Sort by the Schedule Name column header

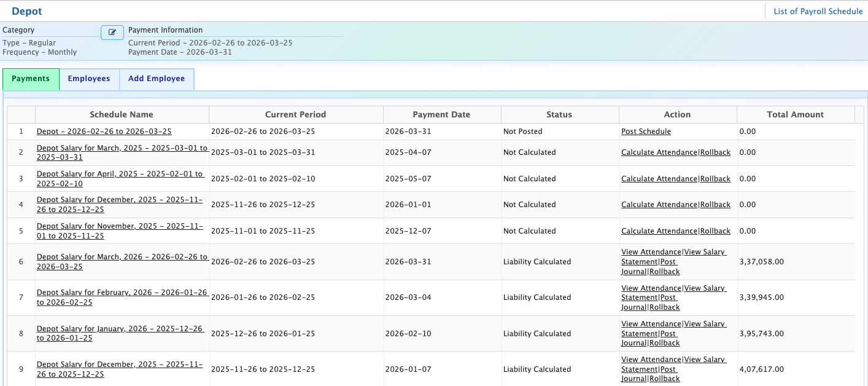(122, 114)
